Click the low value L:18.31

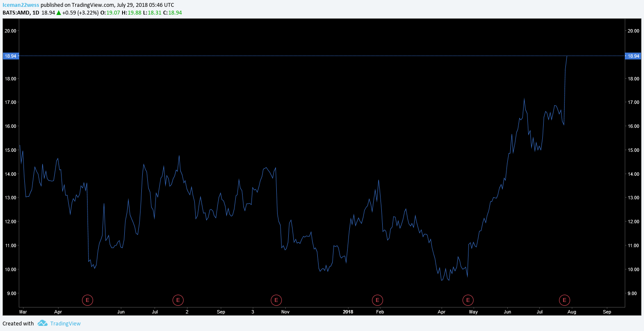(x=152, y=13)
